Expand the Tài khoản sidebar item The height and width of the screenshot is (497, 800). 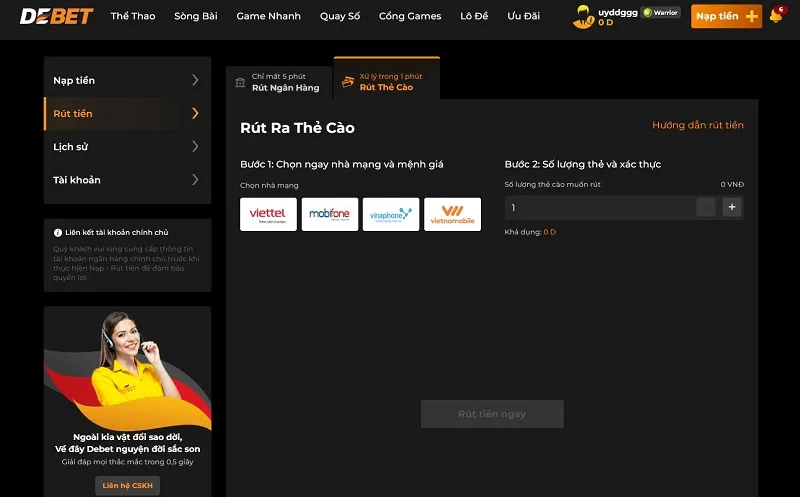tap(127, 180)
